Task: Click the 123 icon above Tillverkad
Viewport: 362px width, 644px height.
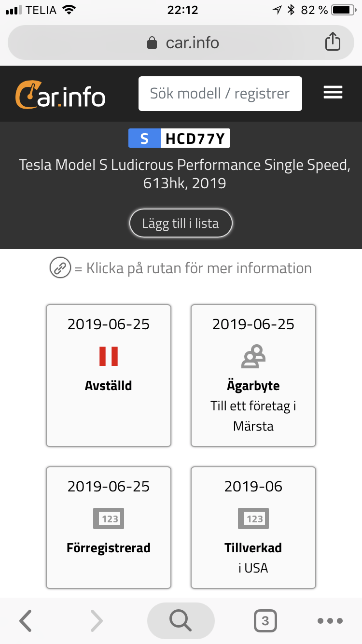Action: 253,519
